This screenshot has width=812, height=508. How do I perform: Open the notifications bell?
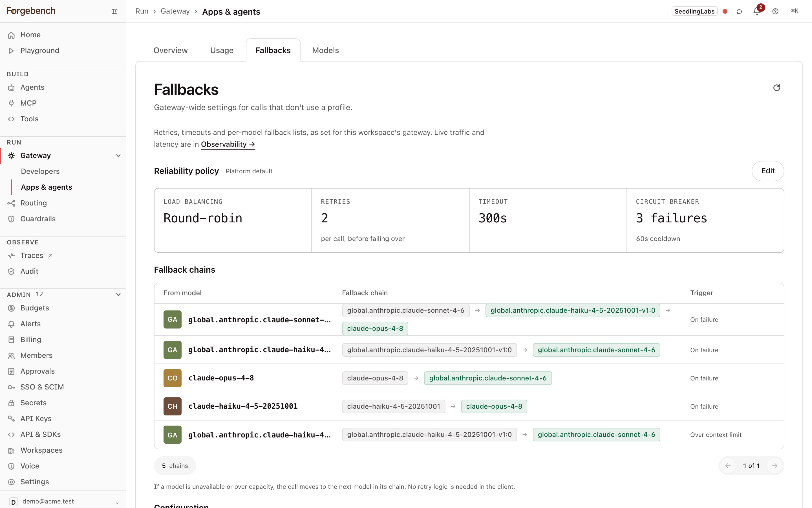point(757,11)
